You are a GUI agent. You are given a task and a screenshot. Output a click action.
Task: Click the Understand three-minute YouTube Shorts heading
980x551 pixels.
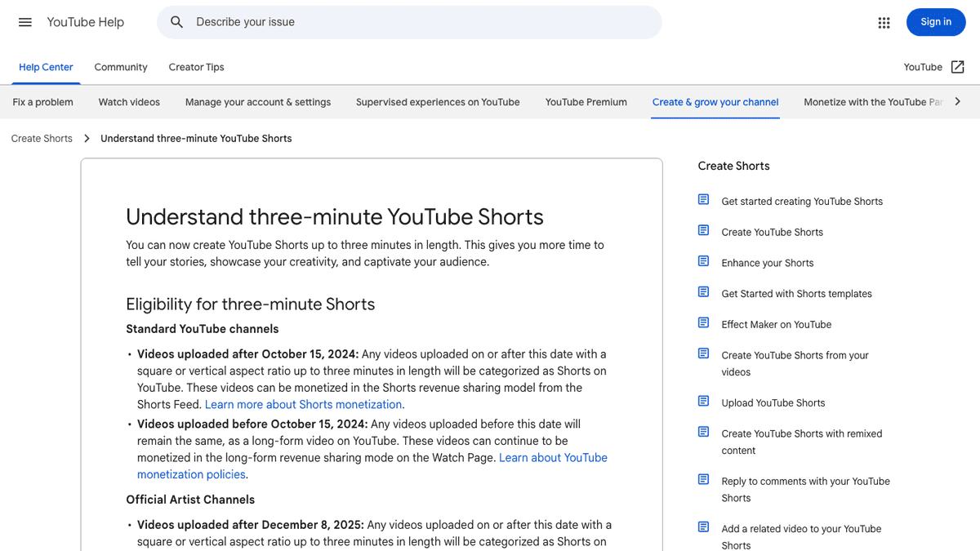[335, 217]
